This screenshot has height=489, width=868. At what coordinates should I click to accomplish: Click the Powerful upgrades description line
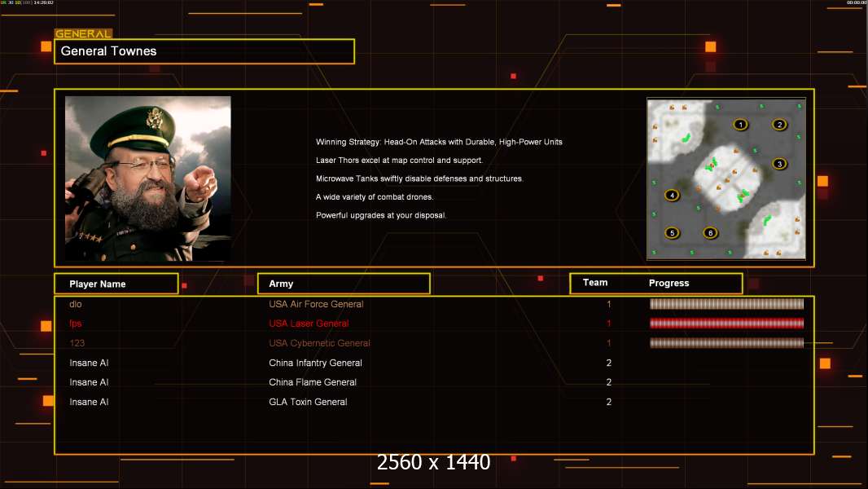tap(381, 215)
